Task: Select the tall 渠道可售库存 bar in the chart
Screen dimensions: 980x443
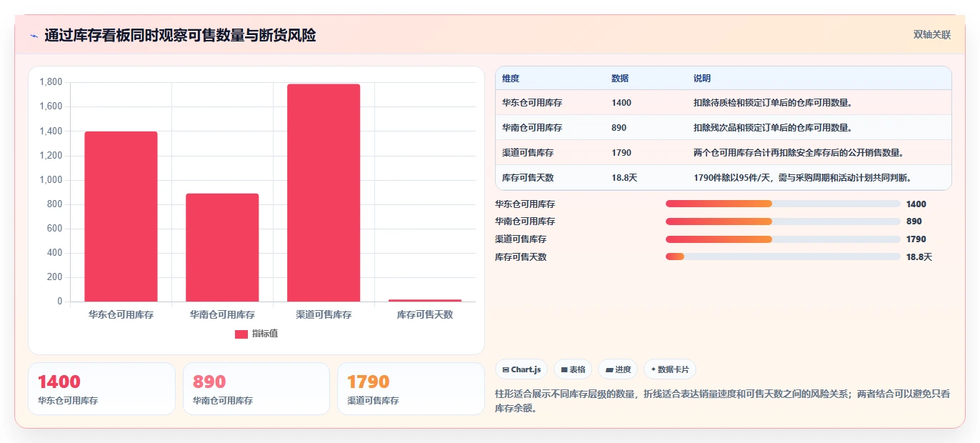Action: 324,193
